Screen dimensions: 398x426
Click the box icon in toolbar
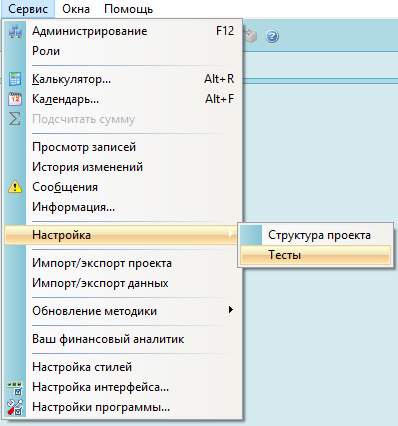tap(250, 36)
